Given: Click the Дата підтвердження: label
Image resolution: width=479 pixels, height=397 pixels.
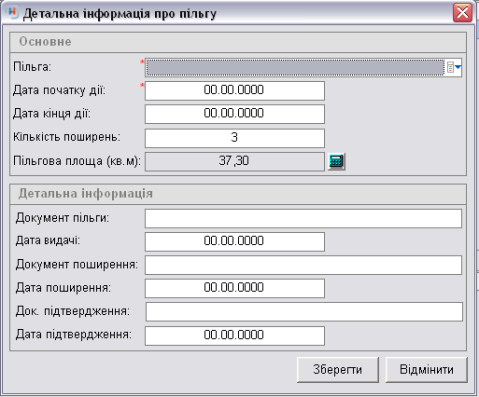Looking at the screenshot, I should pos(73,334).
